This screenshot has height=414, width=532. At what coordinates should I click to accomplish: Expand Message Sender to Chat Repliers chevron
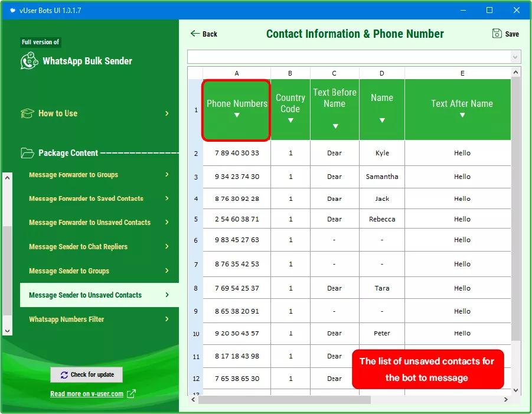click(x=167, y=246)
